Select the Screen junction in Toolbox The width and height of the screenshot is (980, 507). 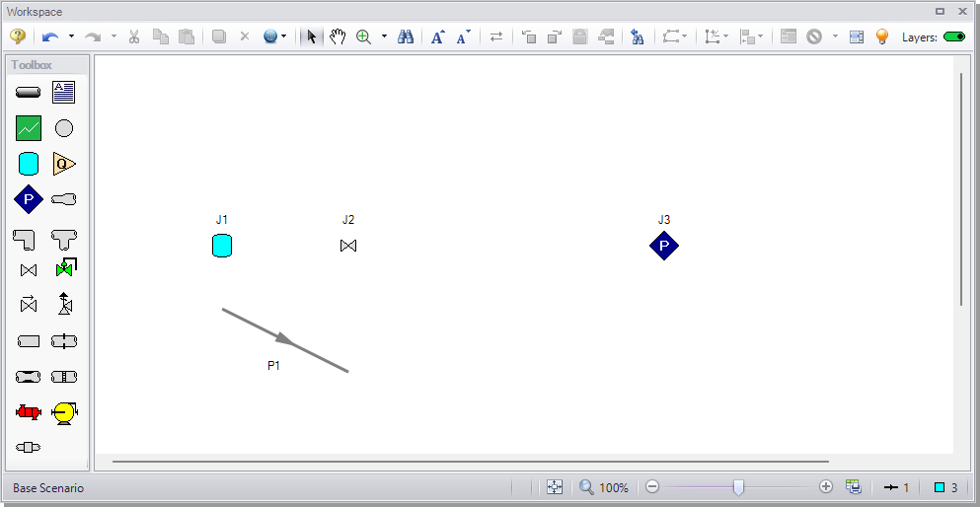64,377
